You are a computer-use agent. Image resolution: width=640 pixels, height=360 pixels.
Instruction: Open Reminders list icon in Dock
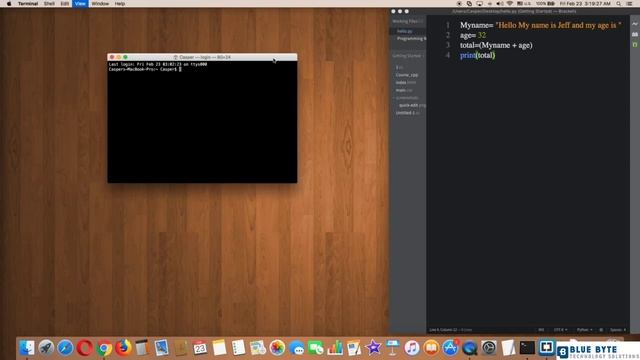coord(238,348)
